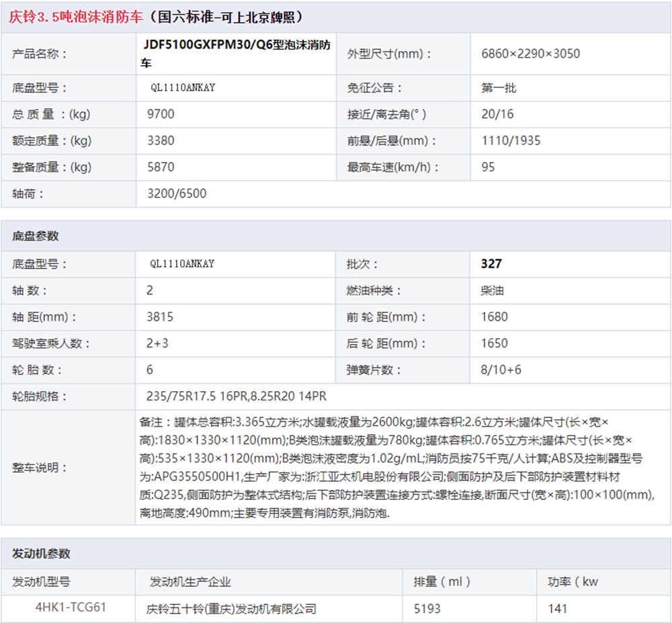The width and height of the screenshot is (672, 623).
Task: Click the 总质量:(kg) label
Action: [51, 114]
